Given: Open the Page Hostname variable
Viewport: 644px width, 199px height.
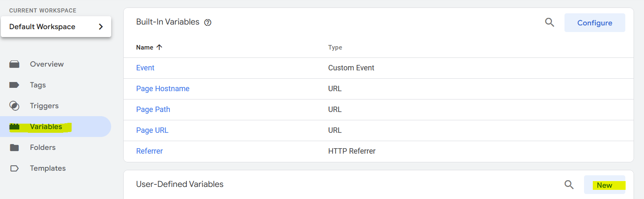Looking at the screenshot, I should click(x=163, y=89).
